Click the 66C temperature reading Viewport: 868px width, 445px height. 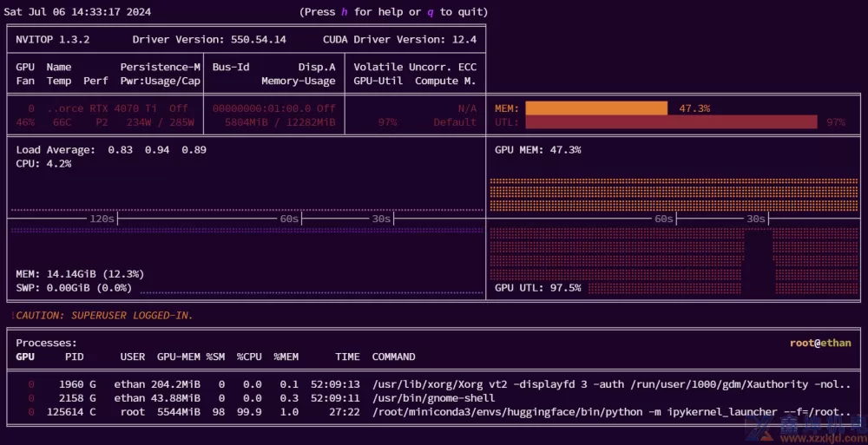coord(62,122)
